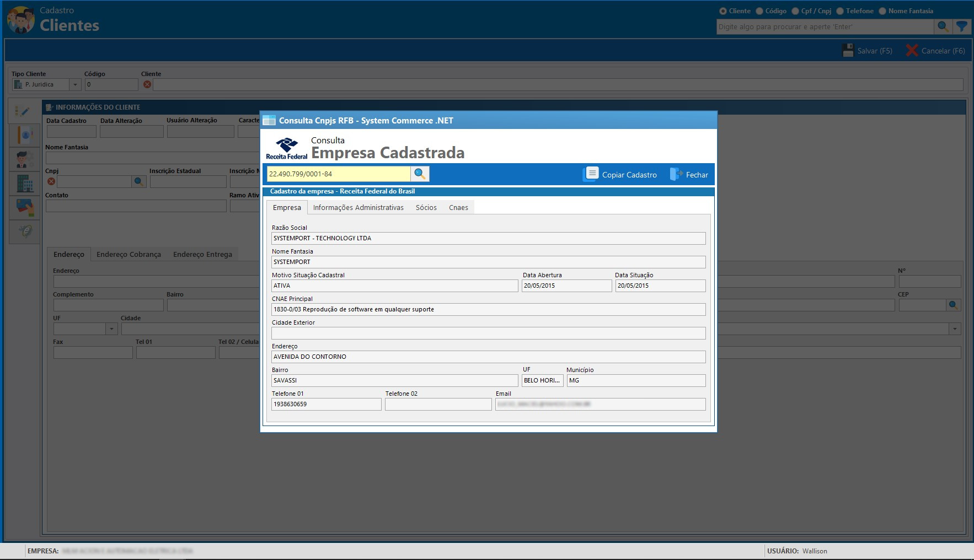This screenshot has height=560, width=974.
Task: Click the Copiar Cadastro button
Action: pyautogui.click(x=620, y=174)
